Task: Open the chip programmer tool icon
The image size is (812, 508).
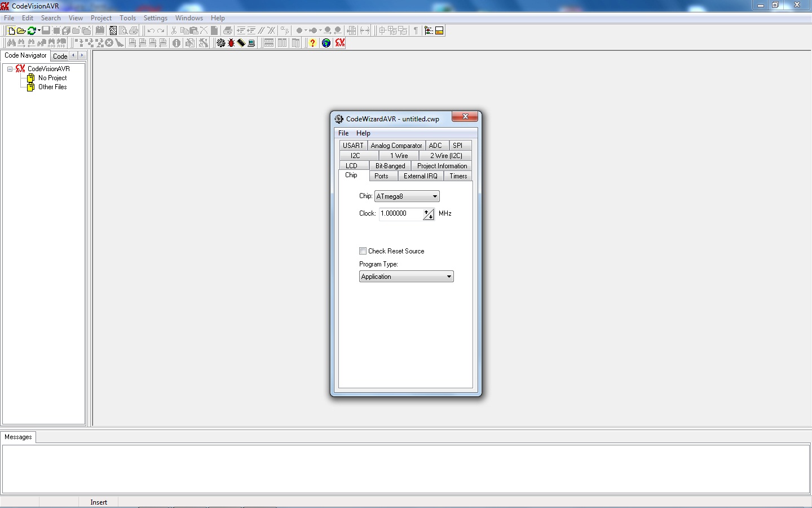Action: 241,43
